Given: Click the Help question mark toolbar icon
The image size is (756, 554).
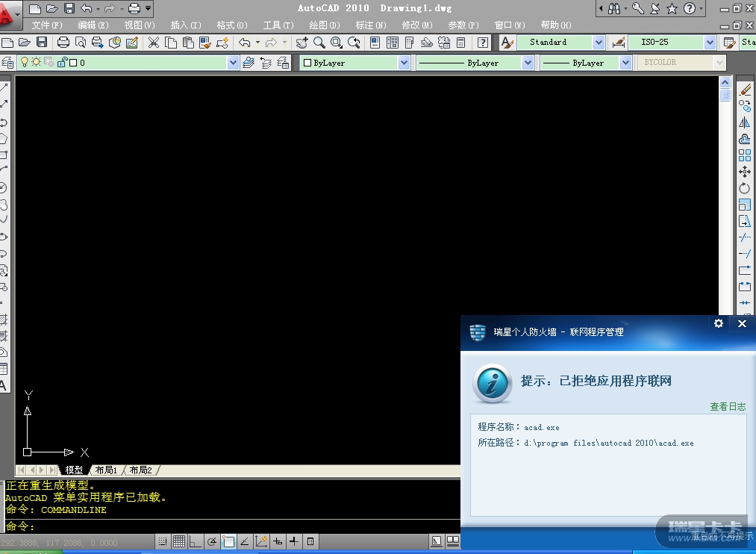Looking at the screenshot, I should point(482,43).
